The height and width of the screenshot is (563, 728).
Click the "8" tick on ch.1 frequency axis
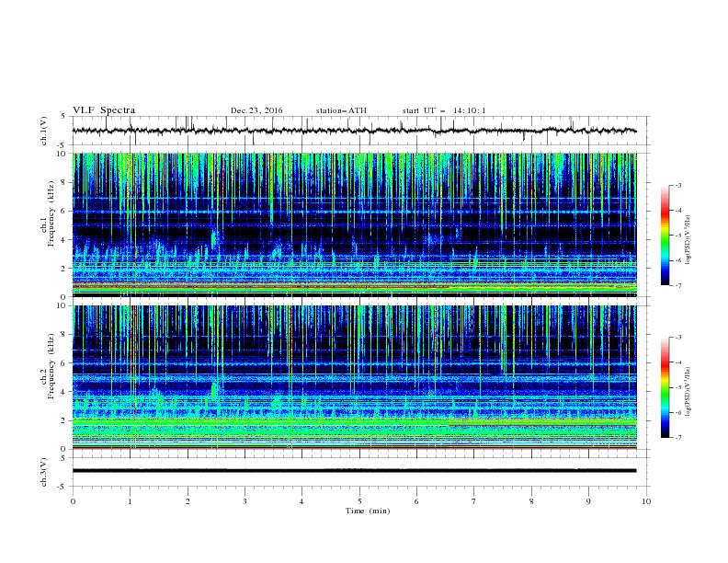tap(63, 182)
